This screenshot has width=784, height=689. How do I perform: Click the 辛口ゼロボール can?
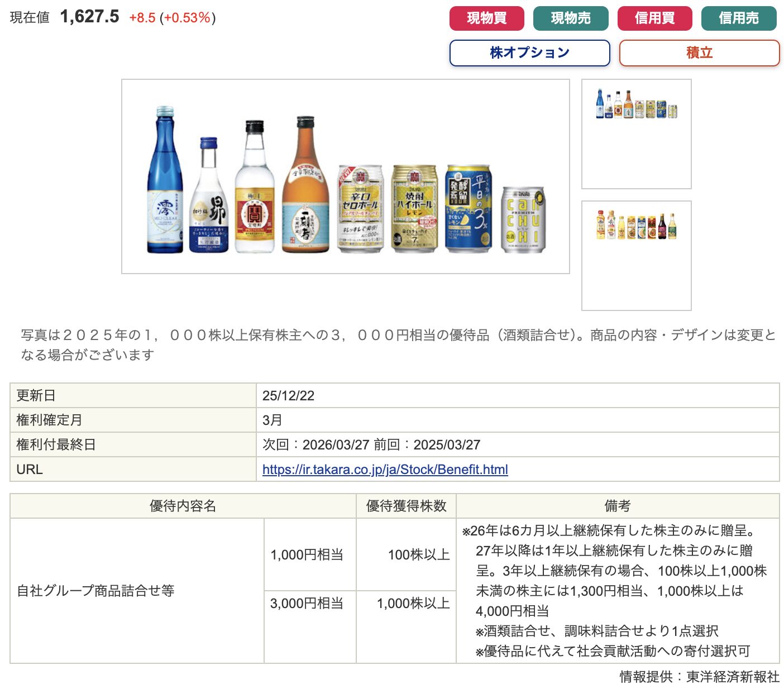pyautogui.click(x=361, y=209)
